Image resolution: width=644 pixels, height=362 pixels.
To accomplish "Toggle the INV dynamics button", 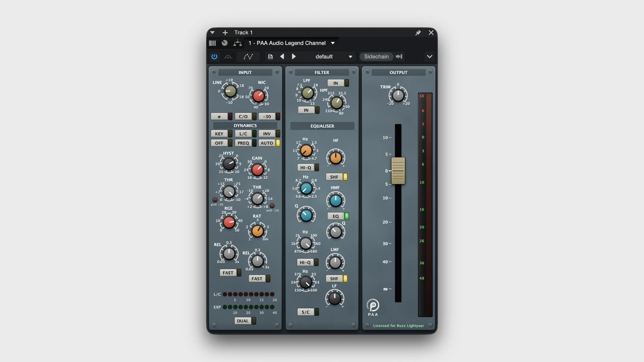I will [267, 134].
